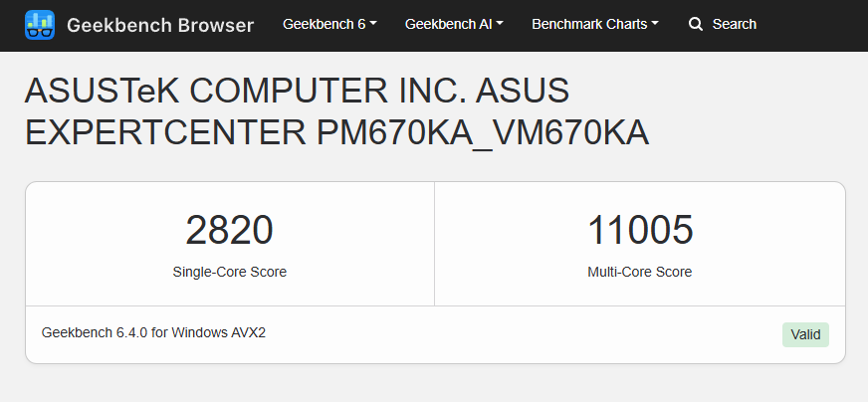Click the green Valid badge

[x=805, y=334]
